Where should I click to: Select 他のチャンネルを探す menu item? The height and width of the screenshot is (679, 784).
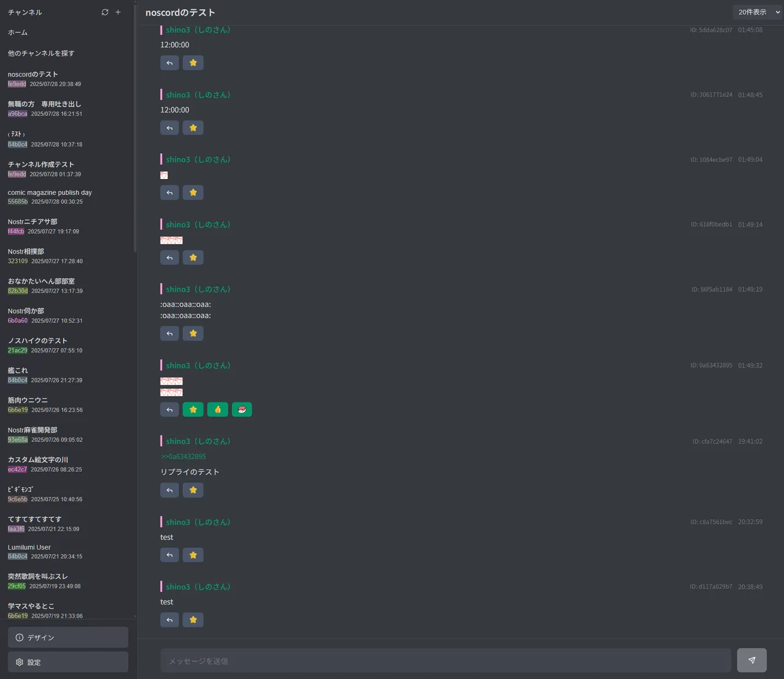tap(41, 53)
